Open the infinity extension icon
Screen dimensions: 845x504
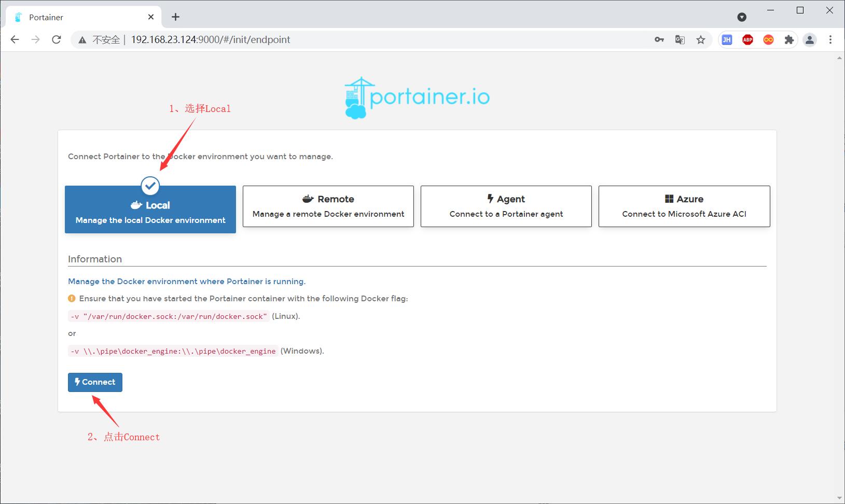768,39
